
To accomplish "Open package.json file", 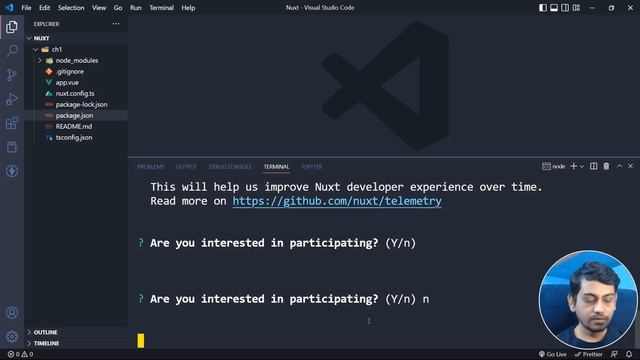I will [x=74, y=116].
